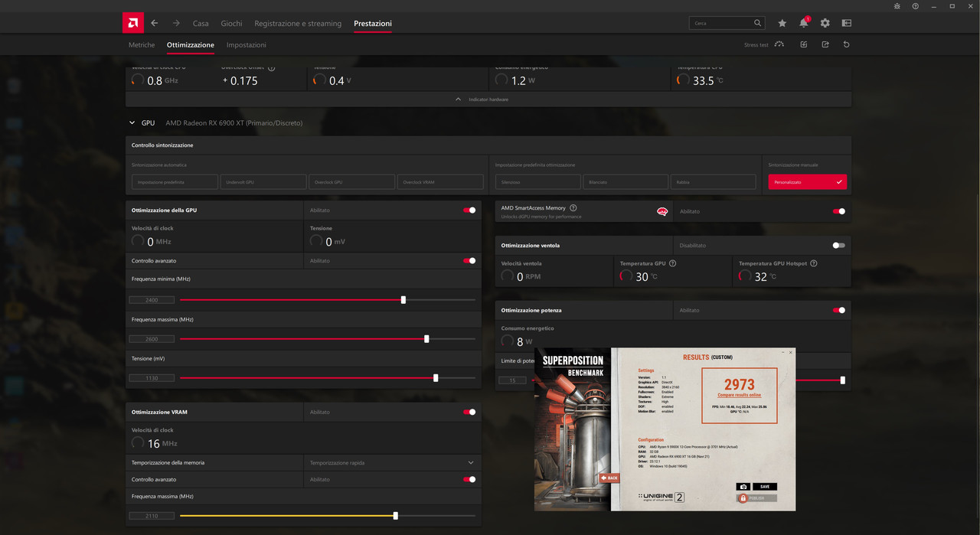This screenshot has width=980, height=535.
Task: Toggle GPU Controllo avanzato switch
Action: click(469, 261)
